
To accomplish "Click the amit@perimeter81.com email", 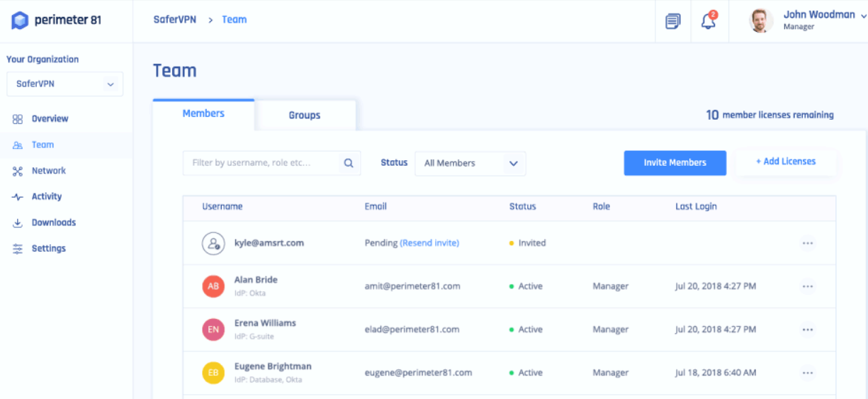I will (x=412, y=286).
